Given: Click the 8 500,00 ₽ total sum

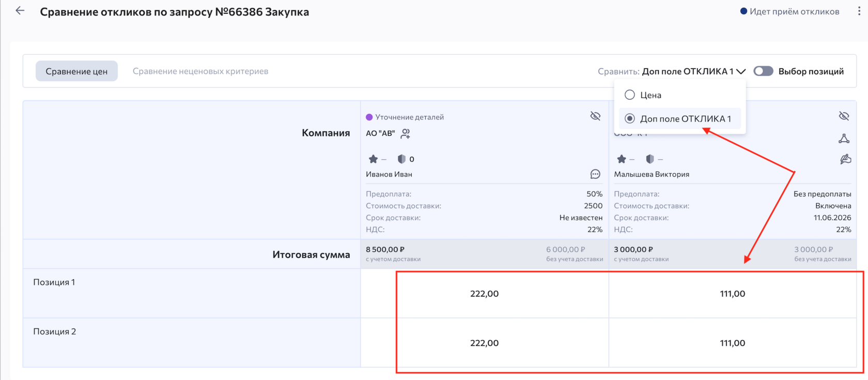Looking at the screenshot, I should coord(385,249).
